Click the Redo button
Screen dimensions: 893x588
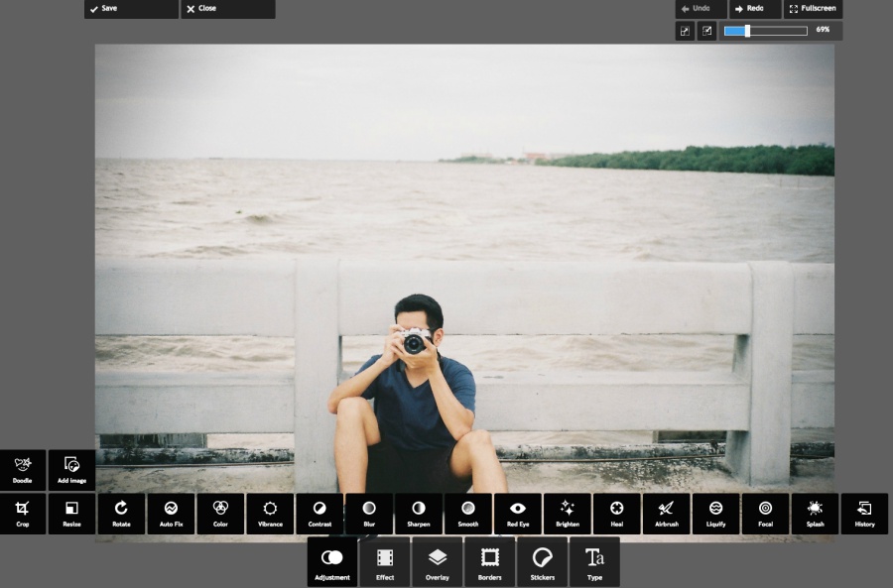[x=754, y=9]
